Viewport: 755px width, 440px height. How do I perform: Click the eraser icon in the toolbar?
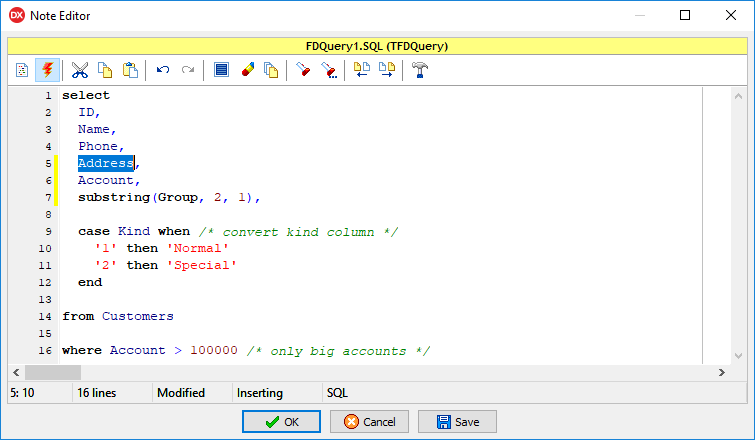pyautogui.click(x=246, y=70)
